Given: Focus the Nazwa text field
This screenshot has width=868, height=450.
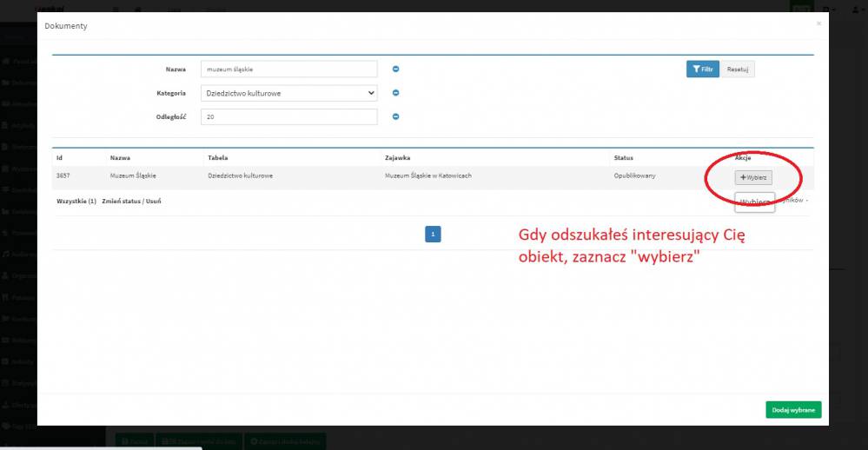Looking at the screenshot, I should pos(288,69).
